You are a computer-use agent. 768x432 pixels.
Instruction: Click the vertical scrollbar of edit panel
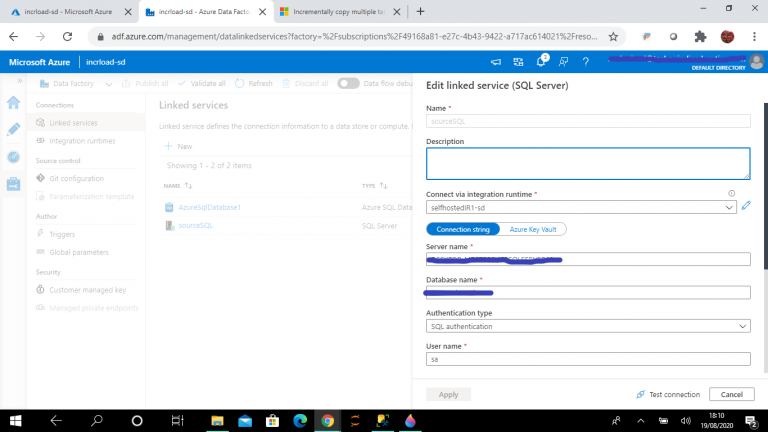click(x=766, y=186)
